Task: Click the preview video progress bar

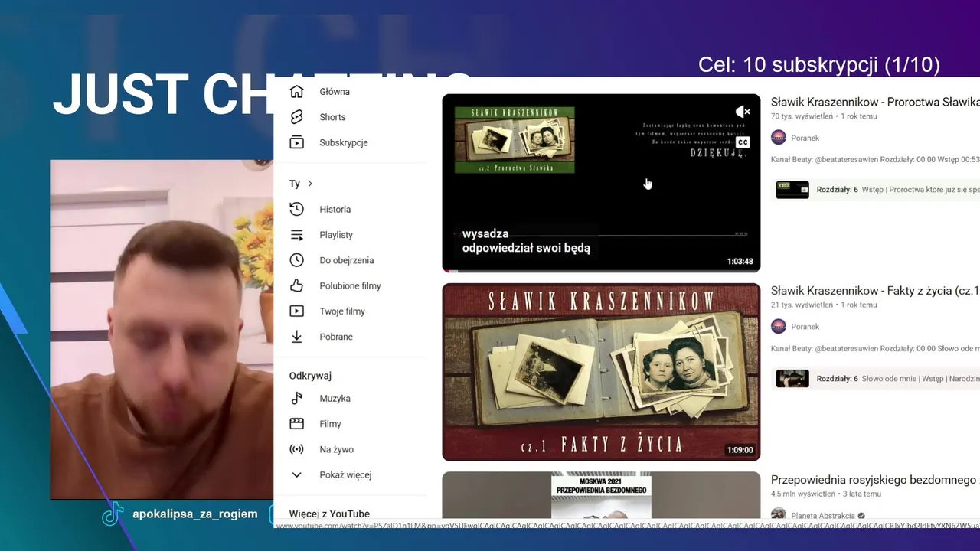Action: point(601,270)
